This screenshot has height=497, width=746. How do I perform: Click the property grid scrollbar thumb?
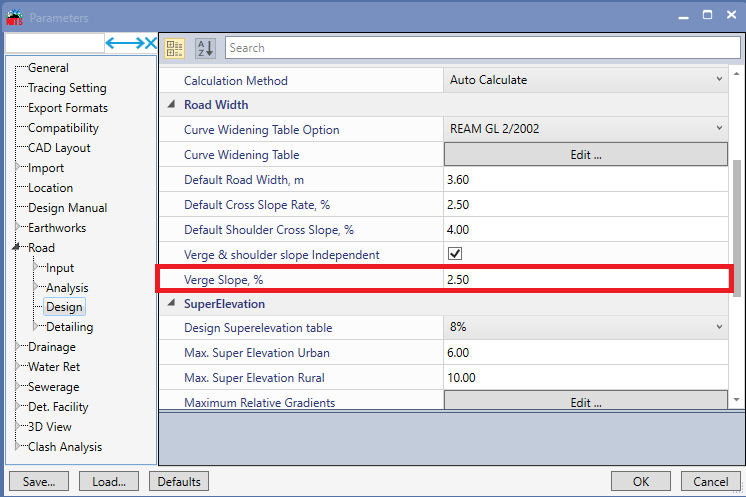736,228
